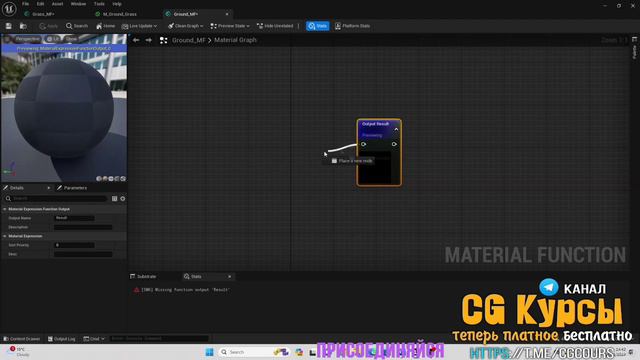This screenshot has width=640, height=360.
Task: Click the Browse to asset icon
Action: point(23,26)
